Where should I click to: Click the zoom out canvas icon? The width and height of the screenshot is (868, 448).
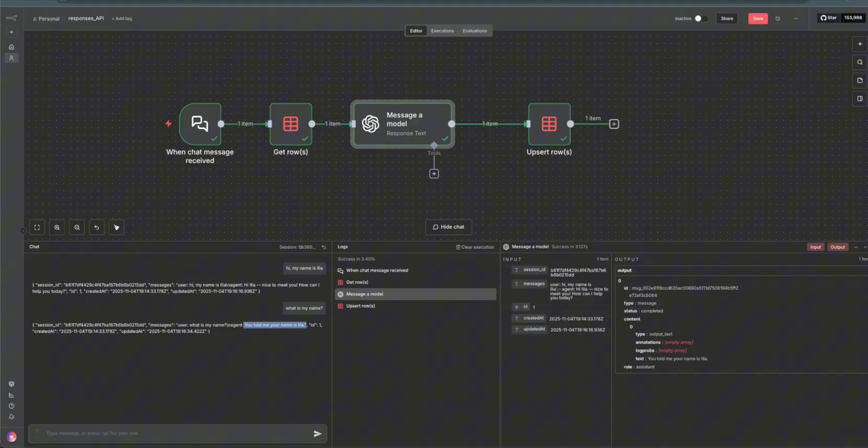point(77,227)
